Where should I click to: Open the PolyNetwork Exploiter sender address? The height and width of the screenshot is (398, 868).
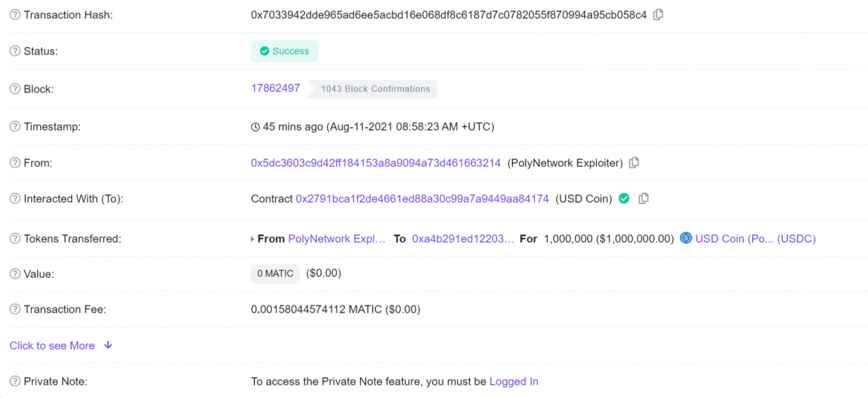click(376, 163)
